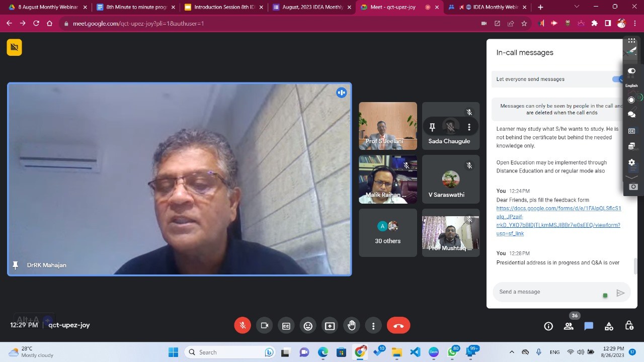The width and height of the screenshot is (644, 362).
Task: Switch to 8th Minute to minute tab
Action: [x=136, y=7]
